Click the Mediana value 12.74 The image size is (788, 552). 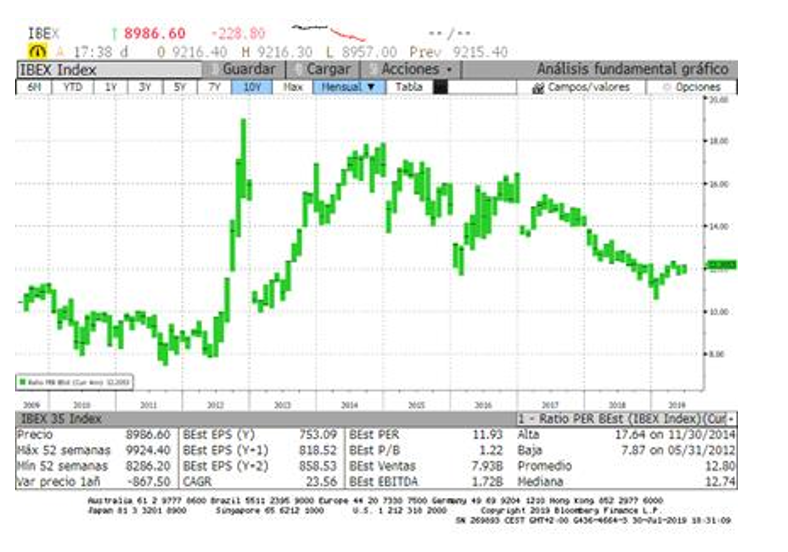click(721, 482)
